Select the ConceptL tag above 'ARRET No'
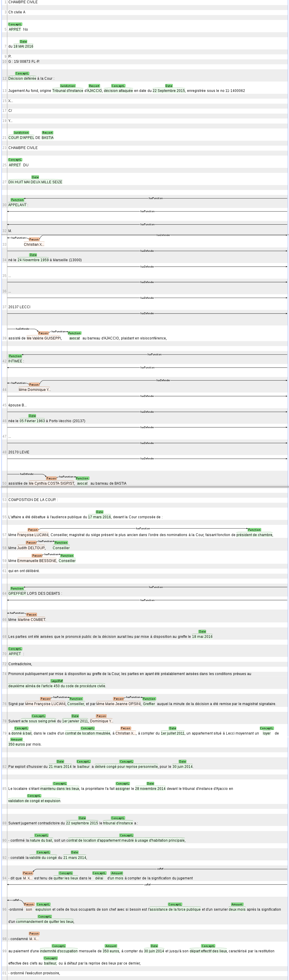289x980 pixels. coord(15,24)
